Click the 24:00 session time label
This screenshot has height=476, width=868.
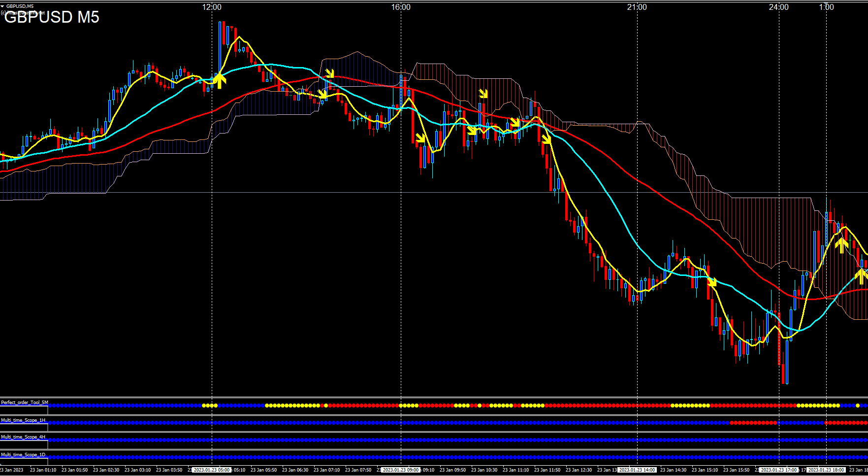778,7
